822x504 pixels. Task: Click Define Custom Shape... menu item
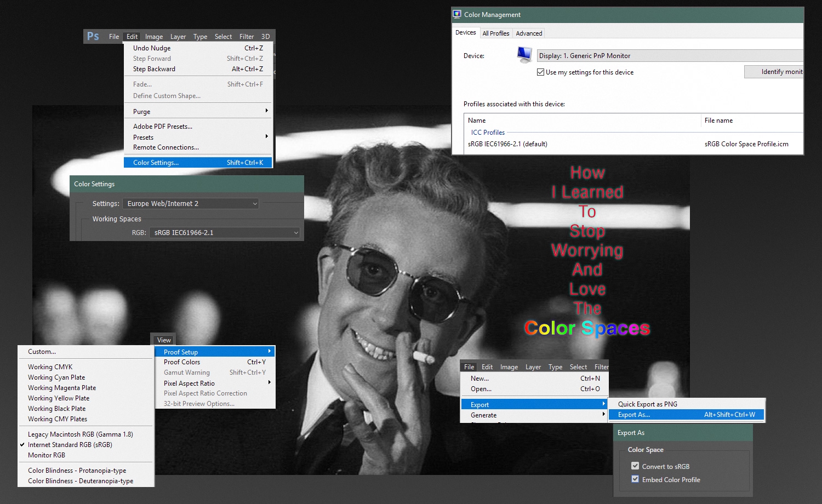tap(198, 96)
